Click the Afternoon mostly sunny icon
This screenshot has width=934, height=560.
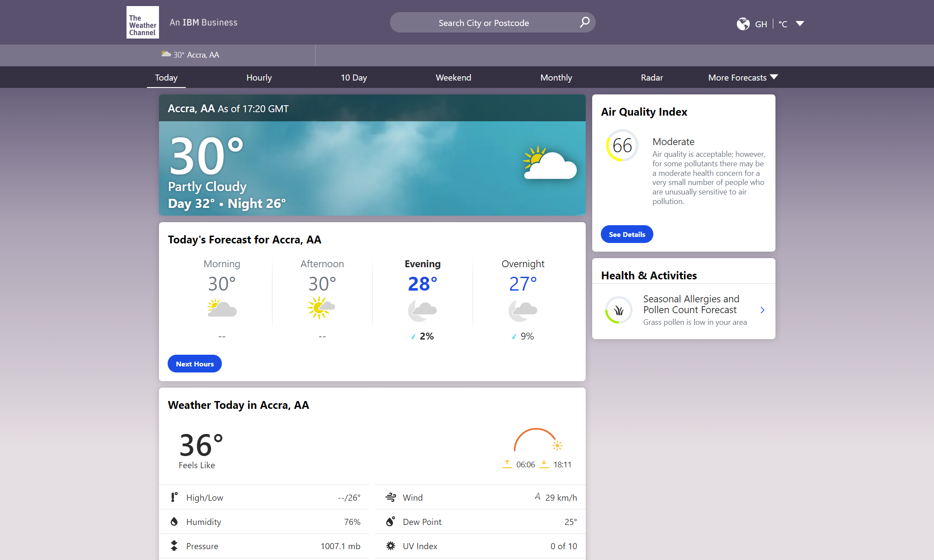[321, 308]
